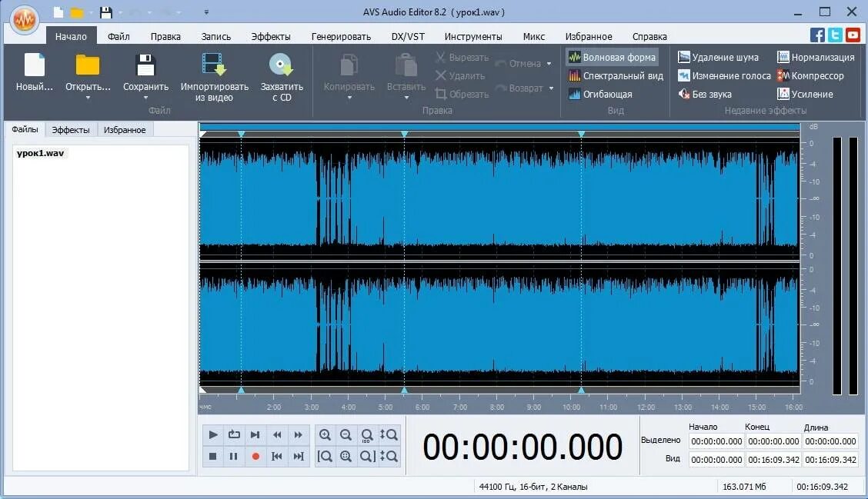Open the Twitter link icon
Image resolution: width=868 pixels, height=499 pixels.
pos(835,35)
